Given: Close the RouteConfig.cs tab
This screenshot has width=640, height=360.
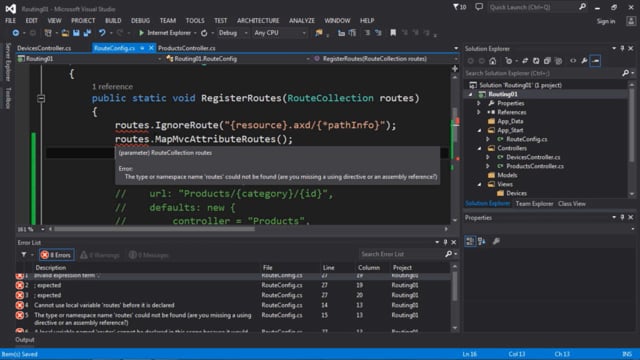Looking at the screenshot, I should pyautogui.click(x=151, y=48).
